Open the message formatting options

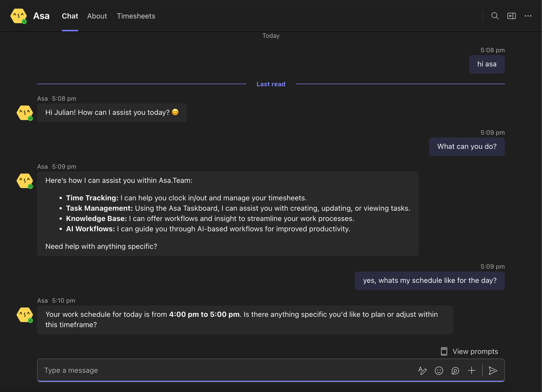tap(422, 370)
